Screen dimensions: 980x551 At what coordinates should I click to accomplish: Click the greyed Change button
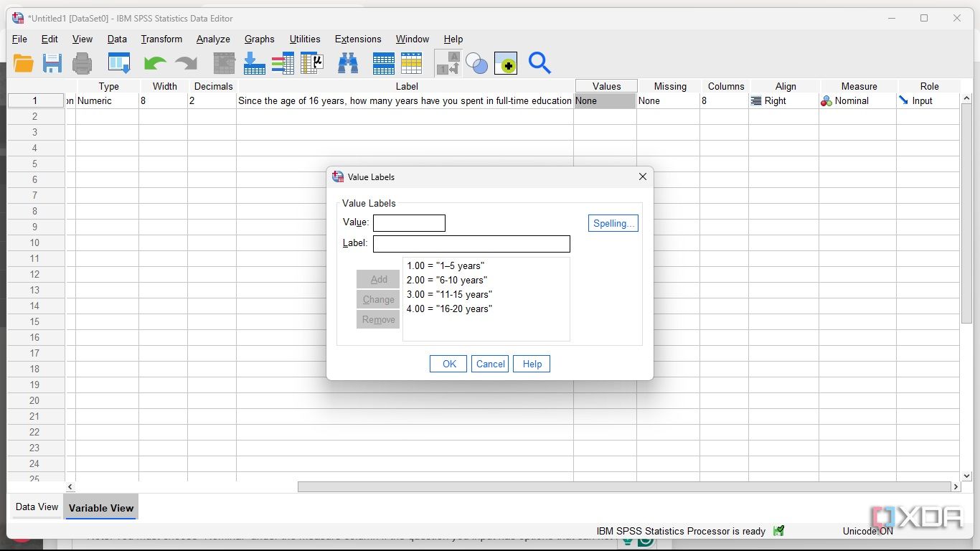pos(378,299)
